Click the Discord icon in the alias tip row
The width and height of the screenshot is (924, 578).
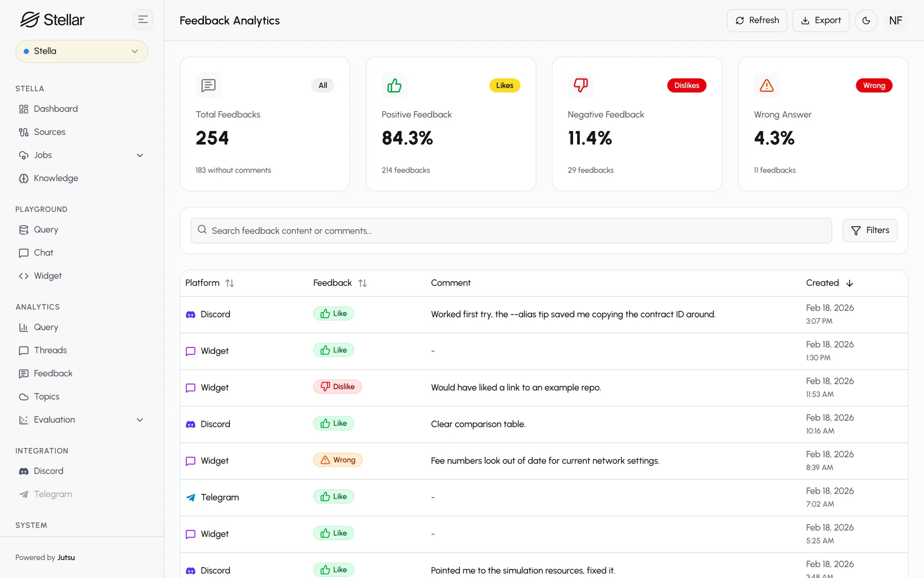tap(191, 315)
